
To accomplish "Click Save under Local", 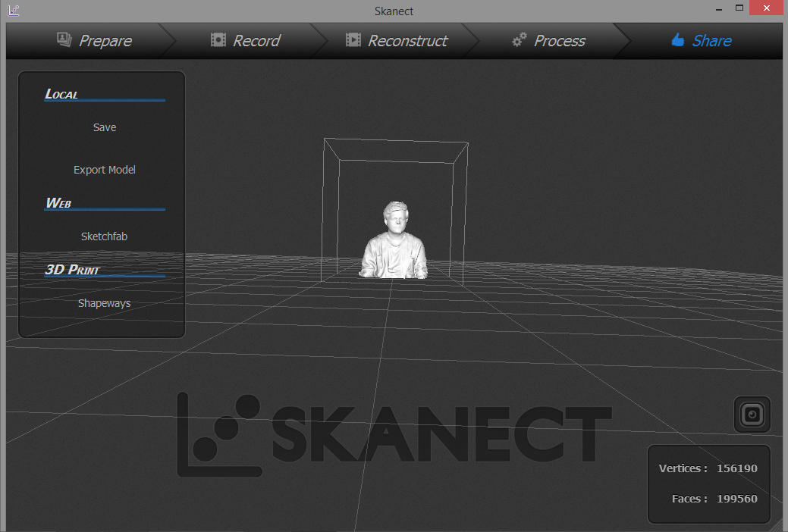I will [x=105, y=127].
